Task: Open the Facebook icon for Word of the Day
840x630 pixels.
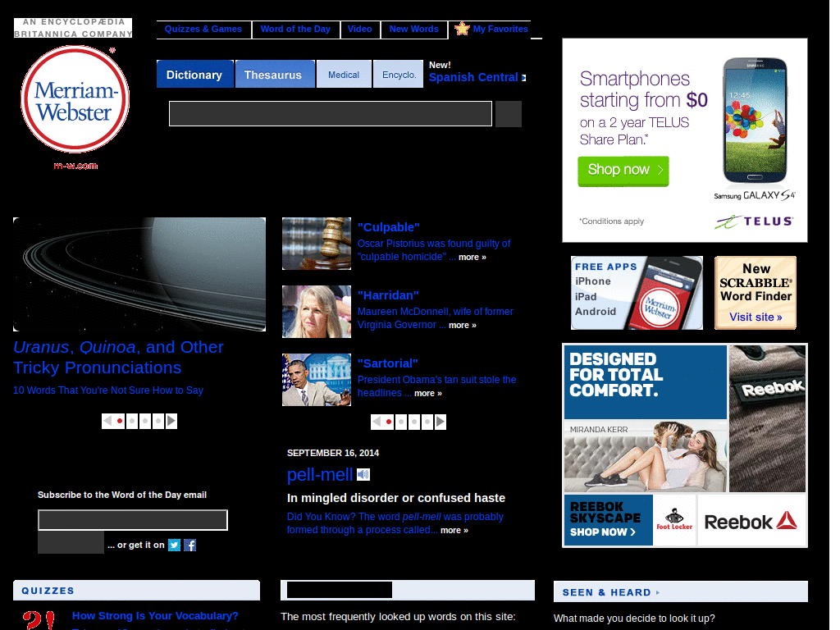Action: point(190,545)
